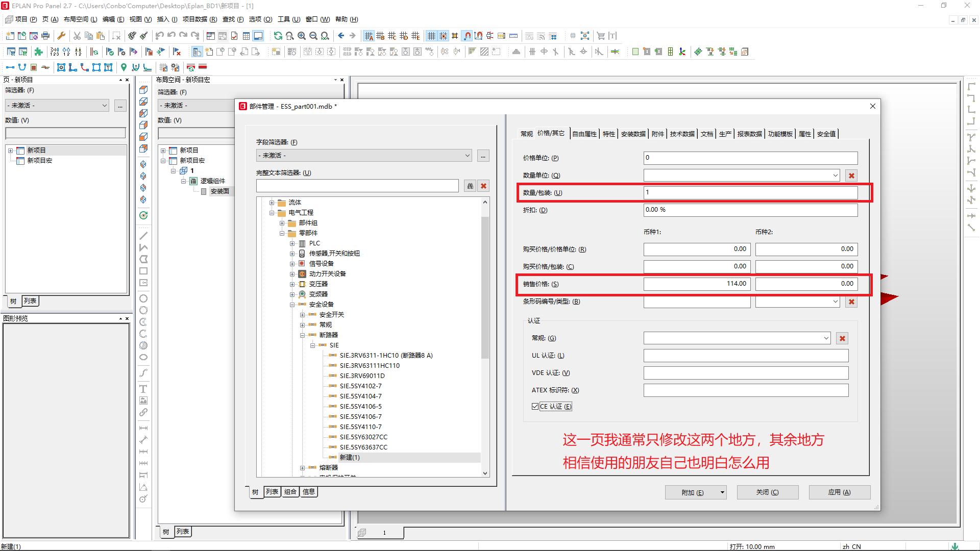Click the 应用 button
This screenshot has height=551, width=980.
(x=839, y=492)
